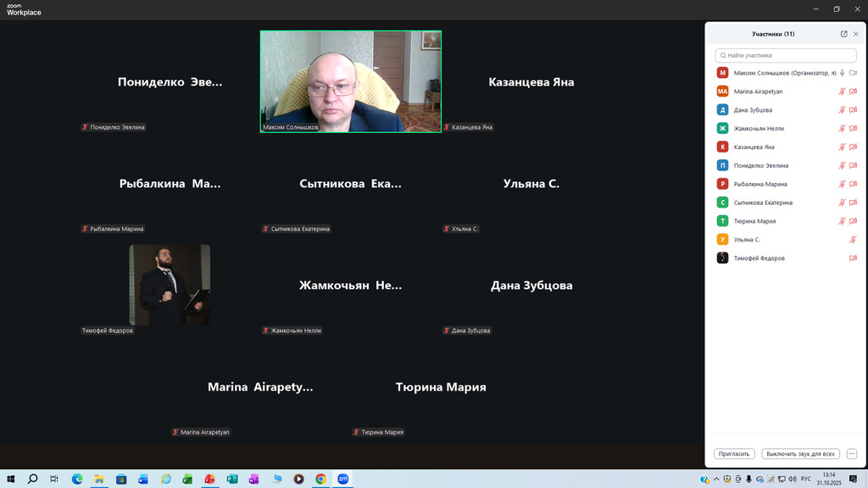Select Казанцева Яна in participants list
This screenshot has width=868, height=488.
pyautogui.click(x=754, y=147)
